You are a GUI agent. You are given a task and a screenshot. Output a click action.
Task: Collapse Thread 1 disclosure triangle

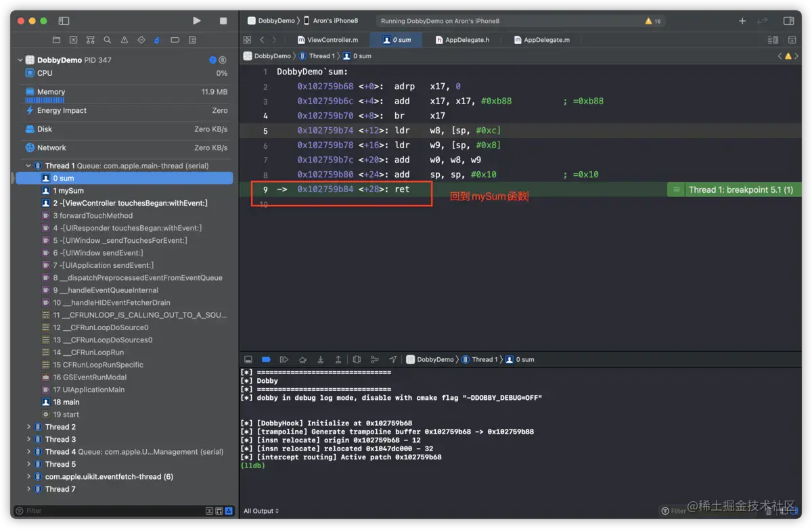click(28, 166)
